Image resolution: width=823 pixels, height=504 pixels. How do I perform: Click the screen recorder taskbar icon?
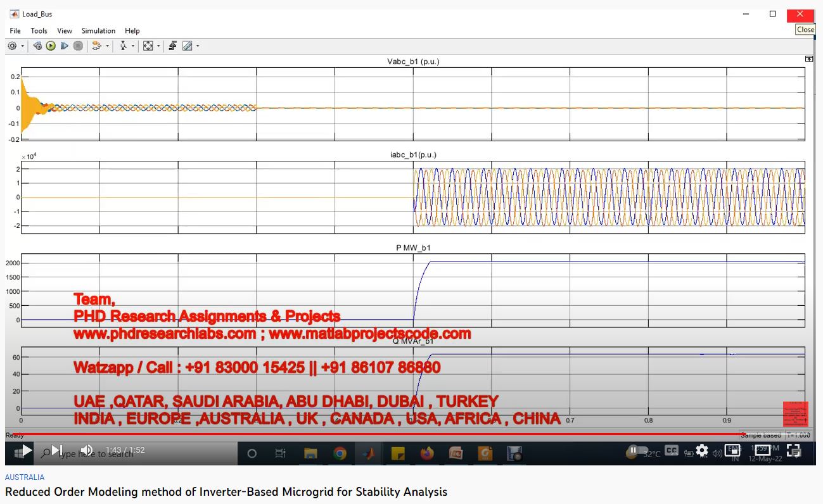(x=514, y=453)
